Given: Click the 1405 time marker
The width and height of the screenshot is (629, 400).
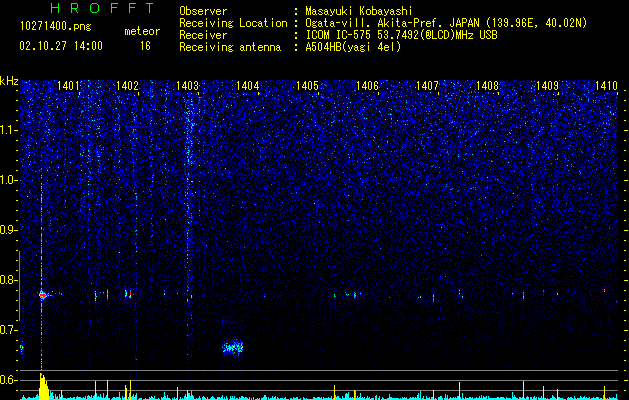Looking at the screenshot, I should (x=307, y=85).
